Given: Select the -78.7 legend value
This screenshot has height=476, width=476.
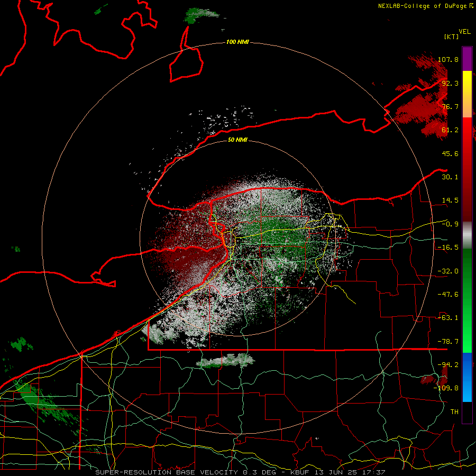Looking at the screenshot, I should (x=448, y=342).
